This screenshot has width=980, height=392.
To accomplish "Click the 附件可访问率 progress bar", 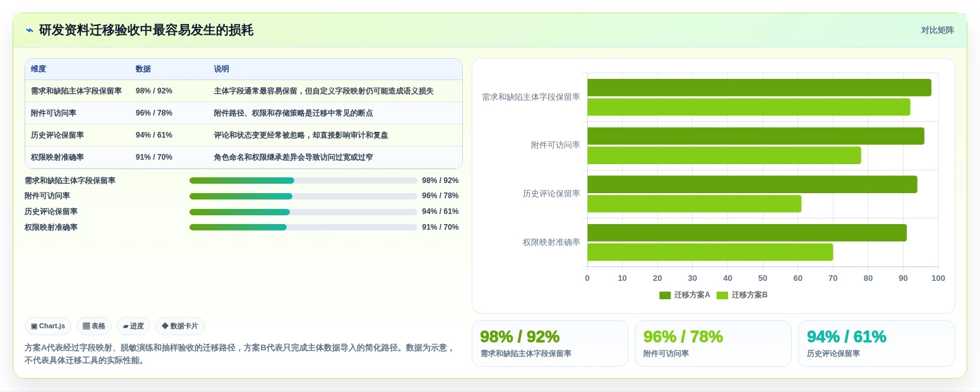I will tap(303, 196).
